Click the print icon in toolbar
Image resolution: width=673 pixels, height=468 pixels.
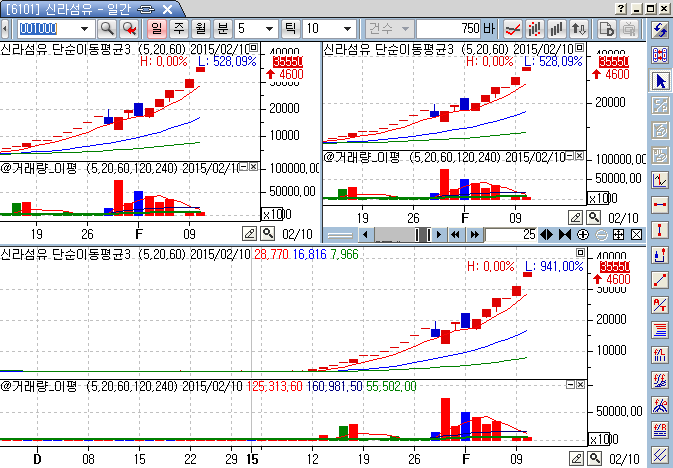point(629,28)
